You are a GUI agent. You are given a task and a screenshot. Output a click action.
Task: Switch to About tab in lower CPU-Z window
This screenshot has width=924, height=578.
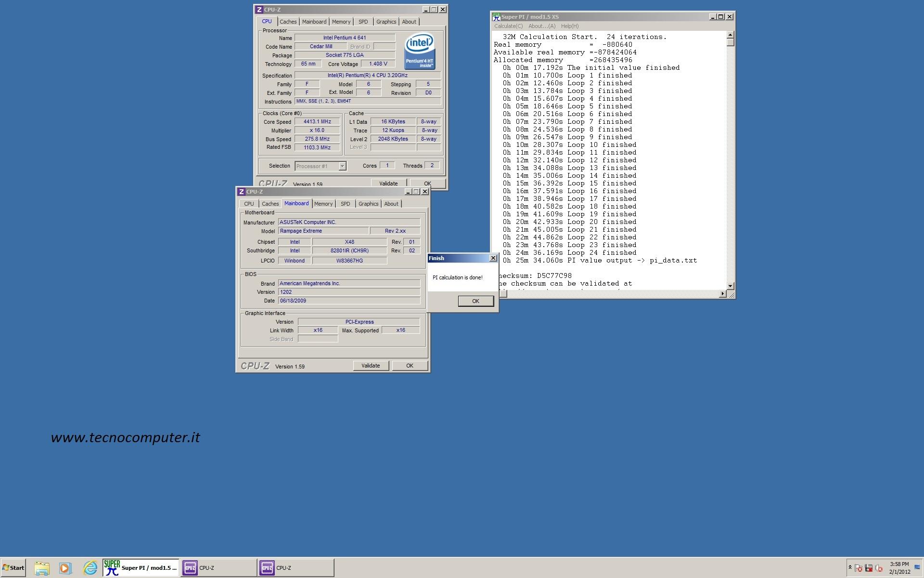click(391, 204)
